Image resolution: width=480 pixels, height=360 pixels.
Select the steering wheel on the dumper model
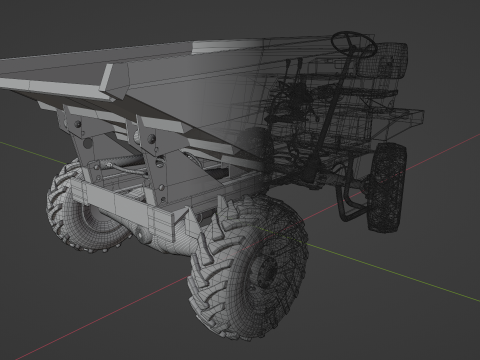click(x=354, y=44)
